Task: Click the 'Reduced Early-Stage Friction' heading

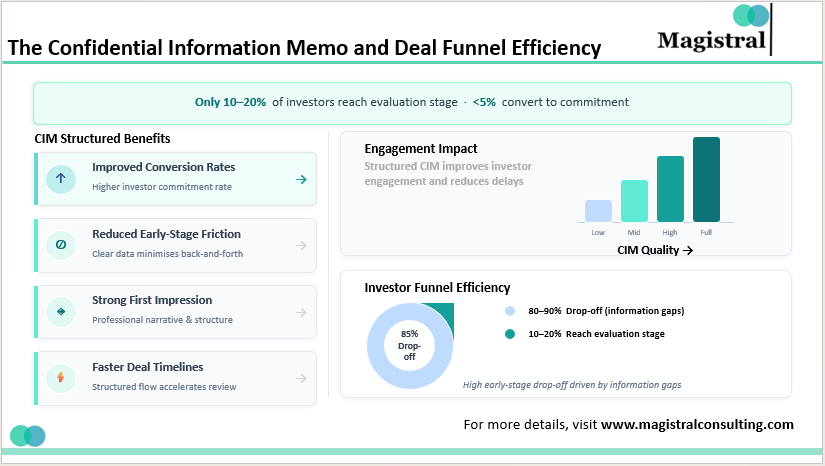Action: pos(166,234)
